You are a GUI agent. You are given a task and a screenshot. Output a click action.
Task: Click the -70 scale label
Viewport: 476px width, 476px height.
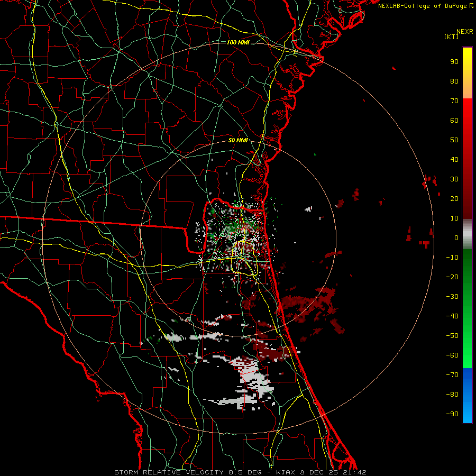(x=452, y=375)
